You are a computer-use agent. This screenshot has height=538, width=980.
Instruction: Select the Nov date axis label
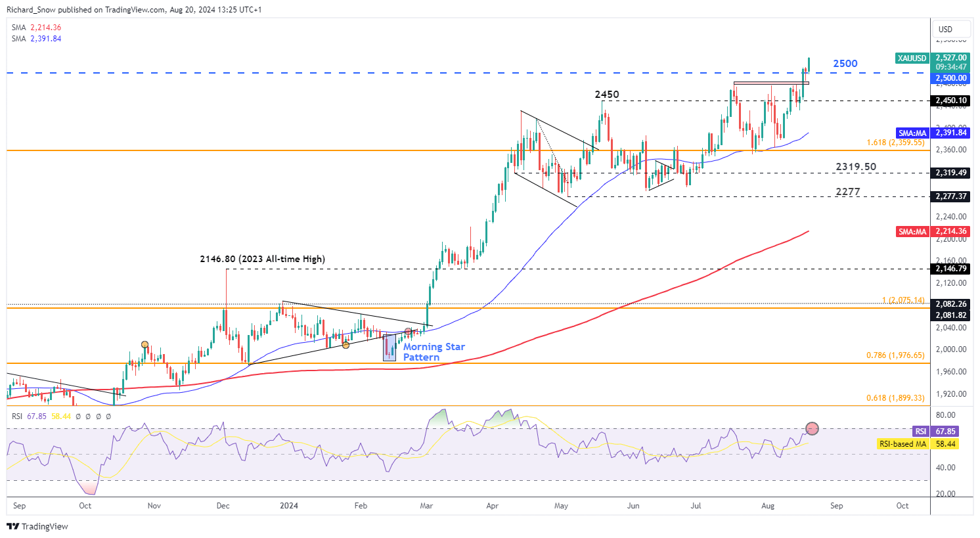154,506
